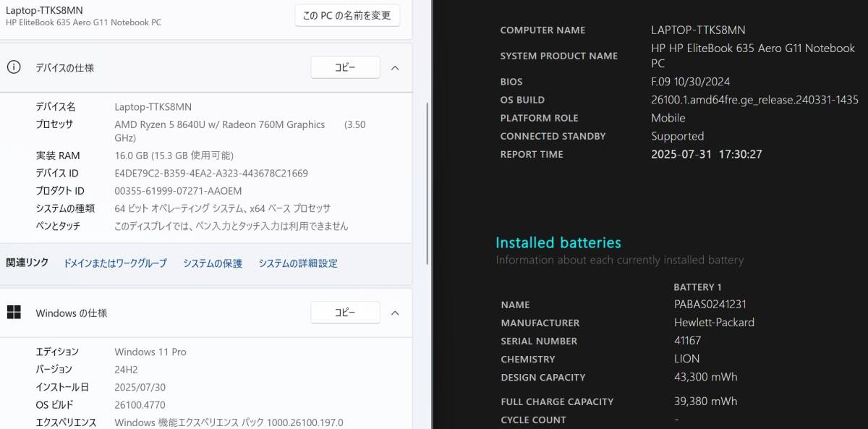Image resolution: width=868 pixels, height=429 pixels.
Task: Select the device name Laptop-TTKS8MN
Action: click(155, 106)
